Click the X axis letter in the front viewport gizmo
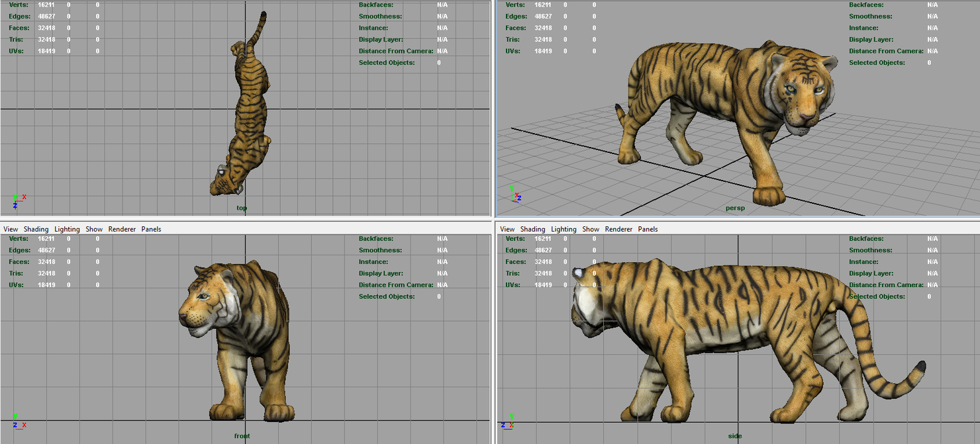This screenshot has height=444, width=980. pos(24,425)
